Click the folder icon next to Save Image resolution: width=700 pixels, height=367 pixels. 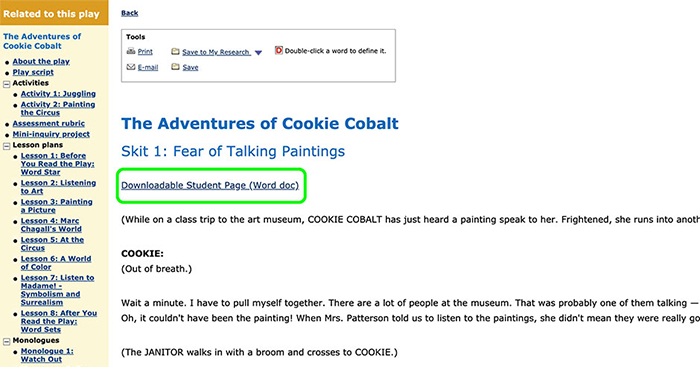[x=175, y=67]
